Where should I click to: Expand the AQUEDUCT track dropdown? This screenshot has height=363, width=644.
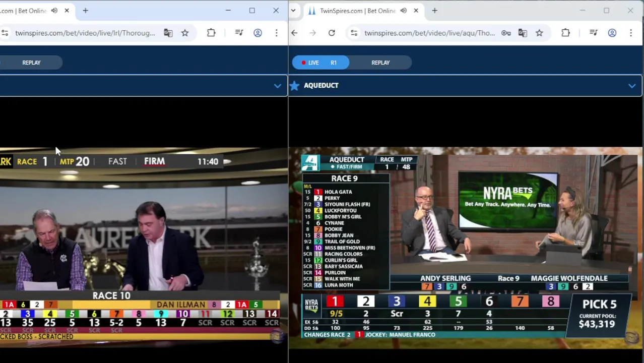tap(632, 86)
